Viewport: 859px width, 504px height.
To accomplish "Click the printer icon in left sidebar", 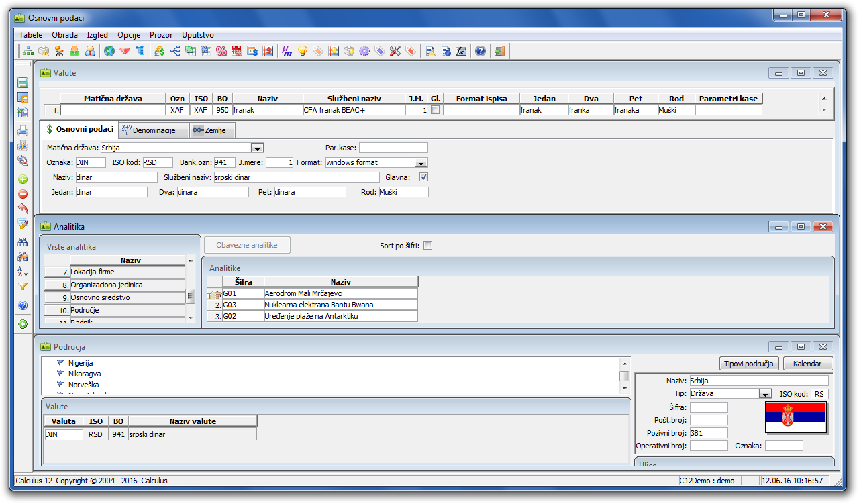I will tap(23, 131).
